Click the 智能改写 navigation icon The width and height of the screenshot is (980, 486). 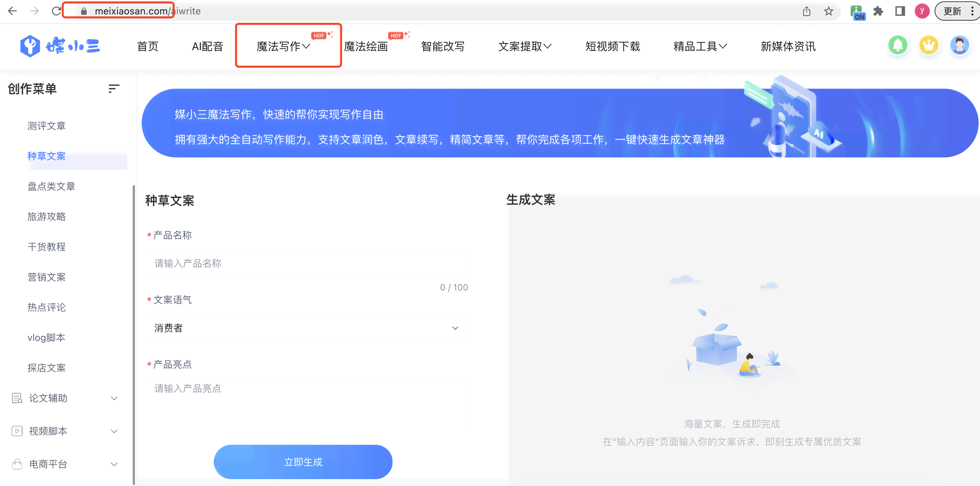[x=442, y=46]
